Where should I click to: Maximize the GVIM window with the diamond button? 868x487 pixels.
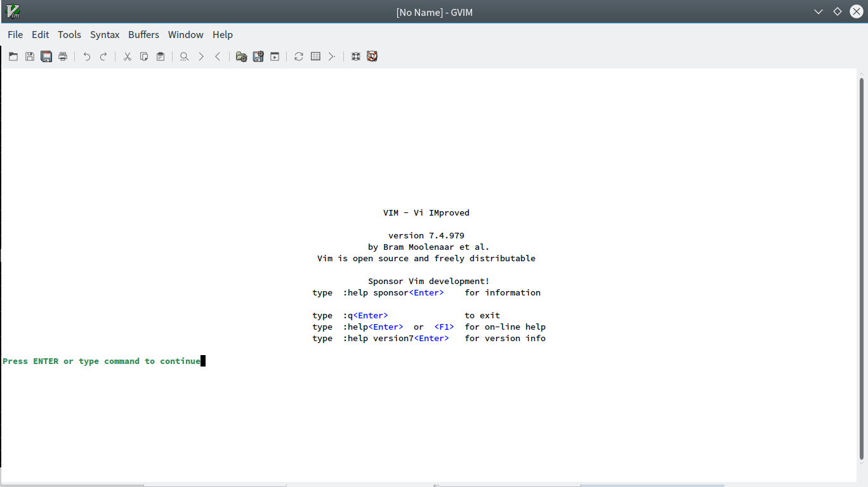(x=838, y=11)
